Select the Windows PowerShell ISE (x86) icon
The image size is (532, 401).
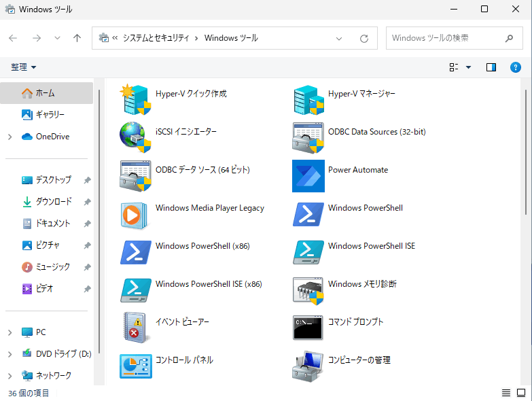(135, 290)
